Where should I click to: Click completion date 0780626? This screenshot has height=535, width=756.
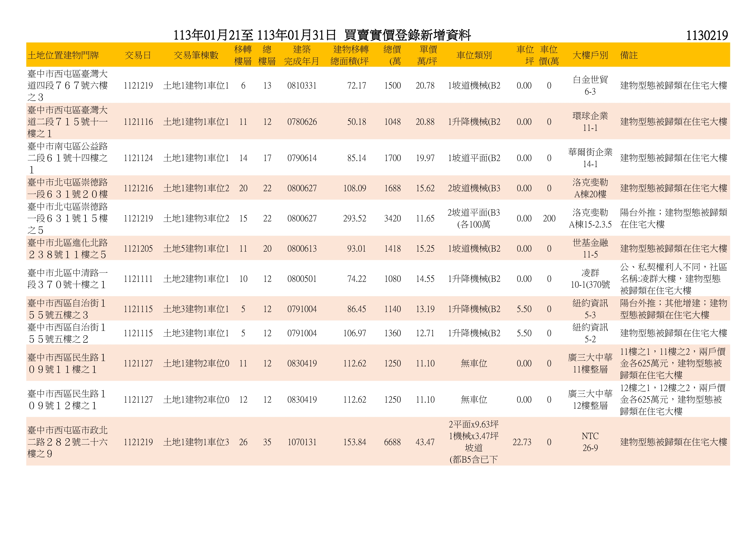pos(302,122)
